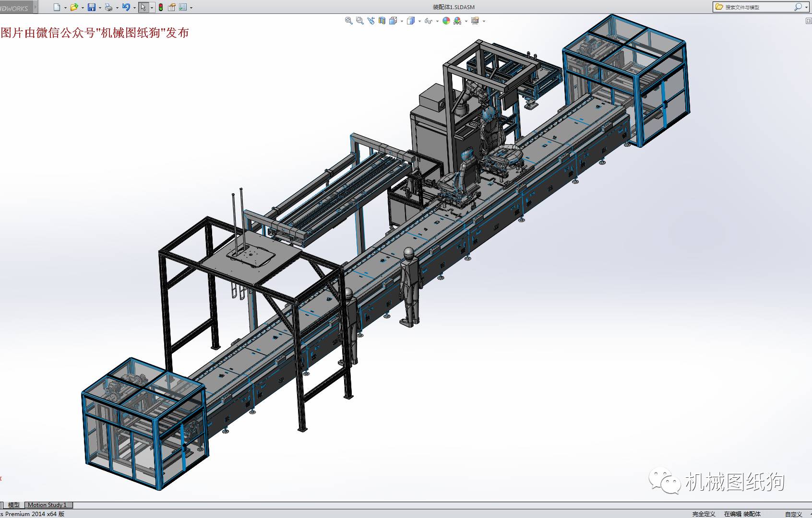Click the Edit Appearance color ball icon
This screenshot has height=518, width=812.
446,21
